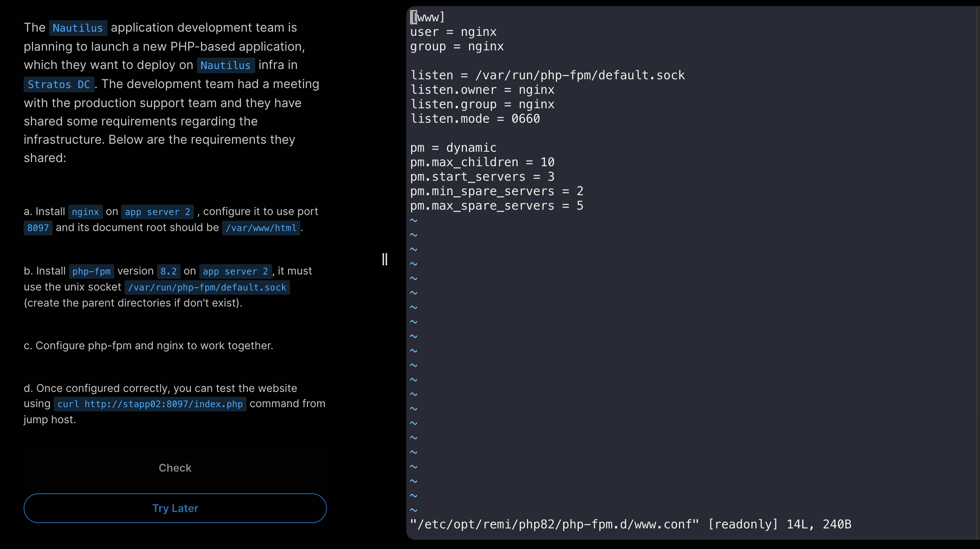
Task: Click the 8097 port tag
Action: pos(38,228)
